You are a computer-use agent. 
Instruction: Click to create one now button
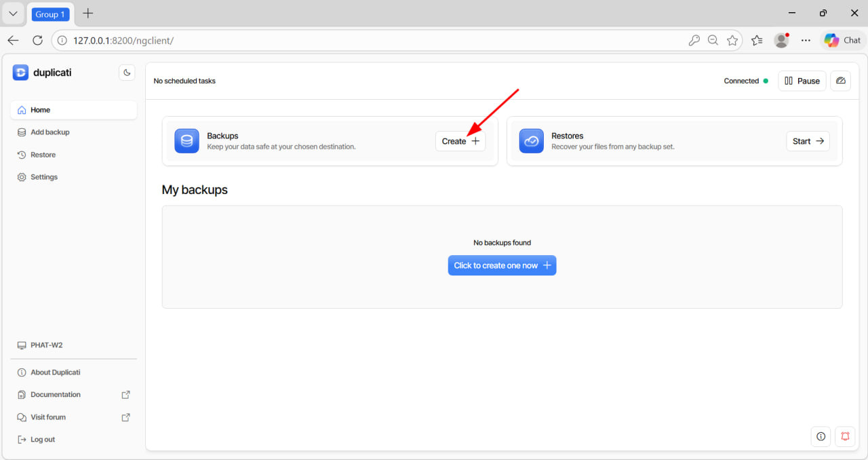pos(502,265)
